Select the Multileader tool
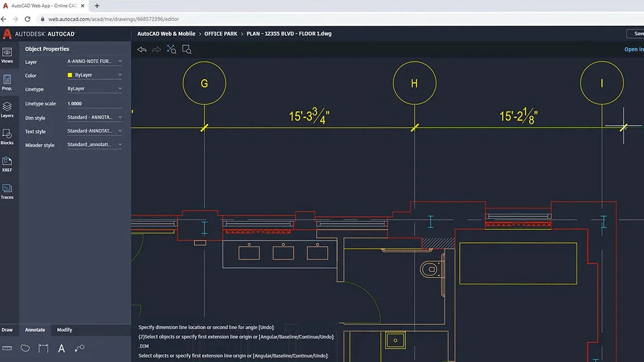 [x=79, y=347]
